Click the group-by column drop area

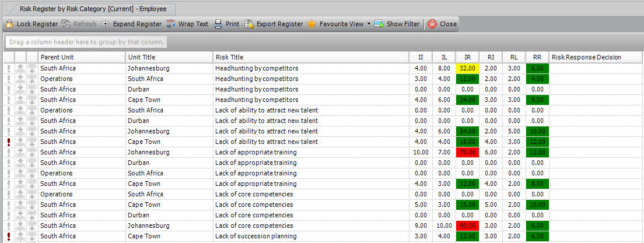[86, 42]
